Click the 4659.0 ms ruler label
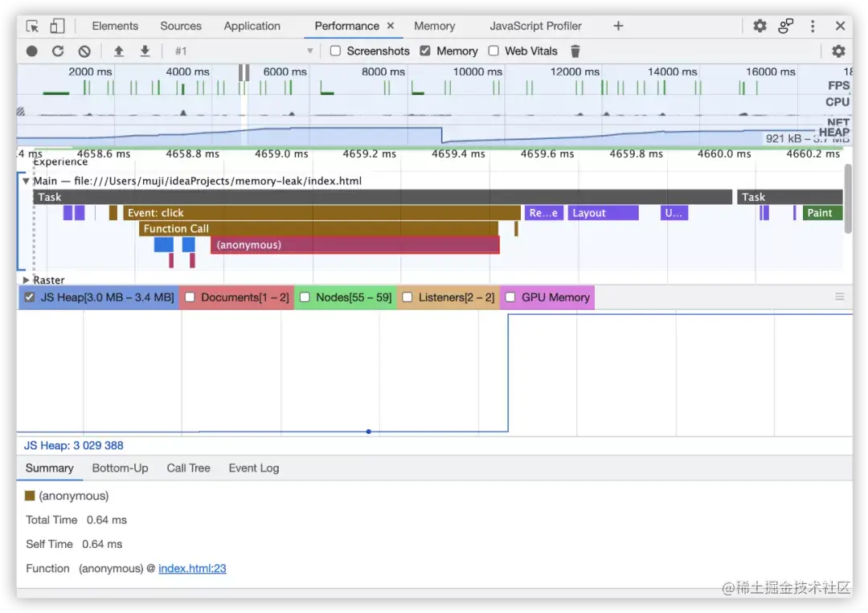Image resolution: width=868 pixels, height=613 pixels. (281, 153)
